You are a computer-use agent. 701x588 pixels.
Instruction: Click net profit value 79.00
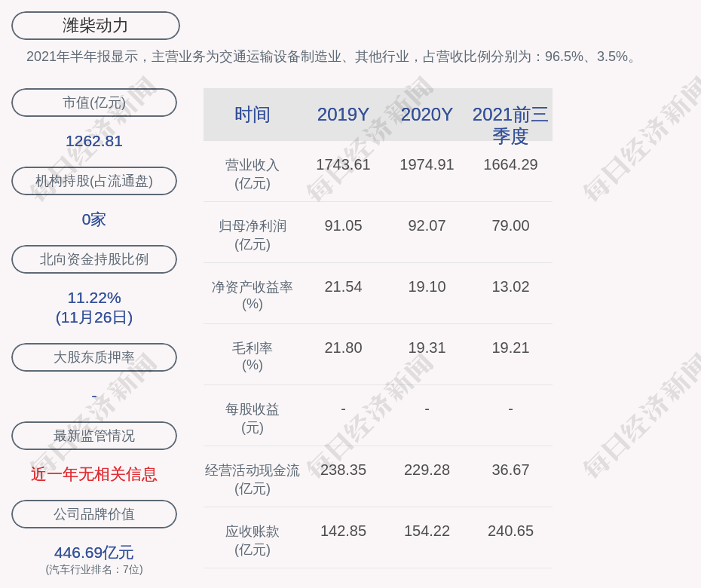(x=510, y=226)
